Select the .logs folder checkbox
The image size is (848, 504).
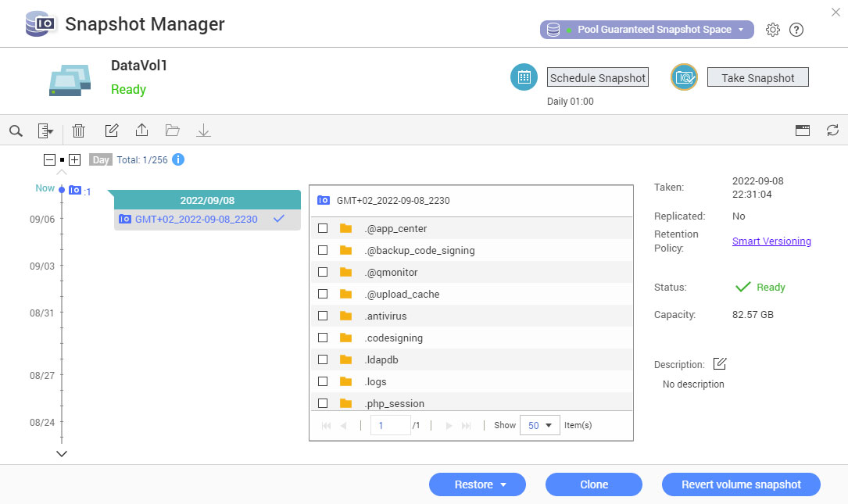point(323,382)
